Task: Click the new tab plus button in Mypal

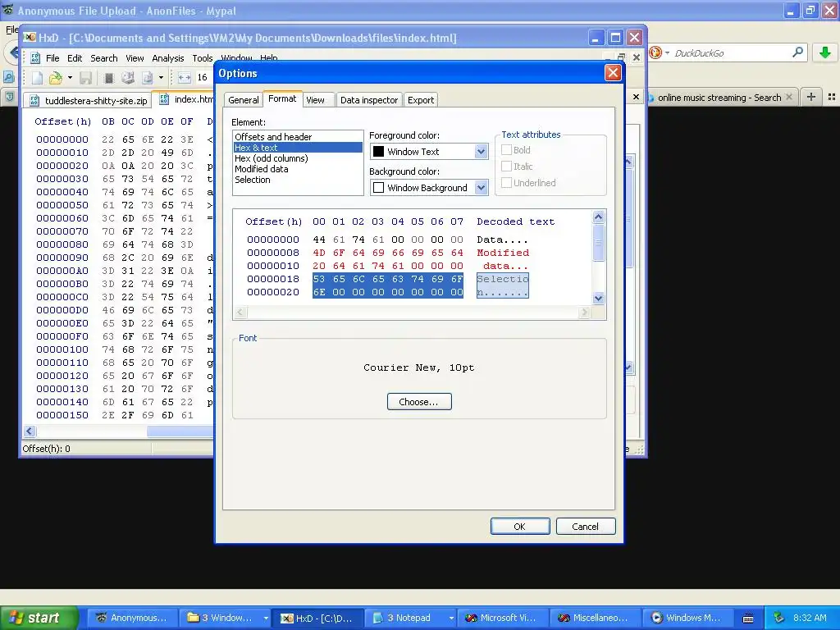Action: click(811, 97)
